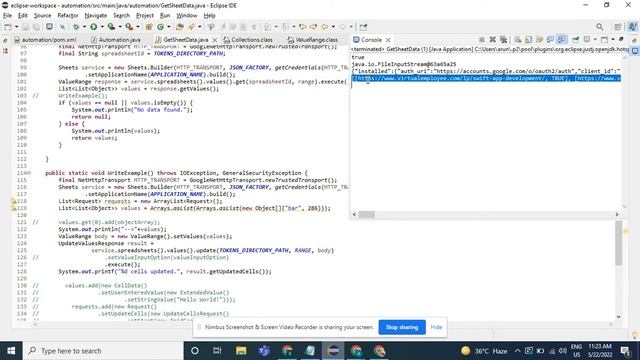The image size is (640, 360).
Task: Click the Terminate icon in Console toolbar
Action: click(482, 40)
